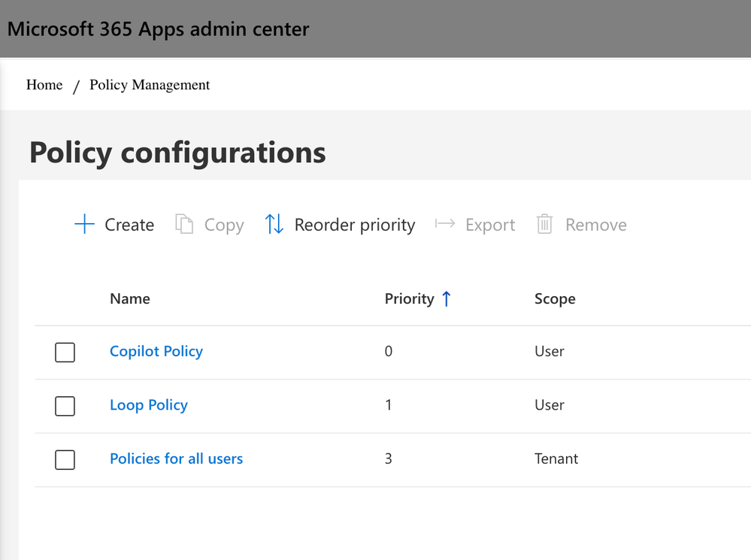The image size is (751, 560).
Task: Click Policy Management breadcrumb
Action: (150, 85)
